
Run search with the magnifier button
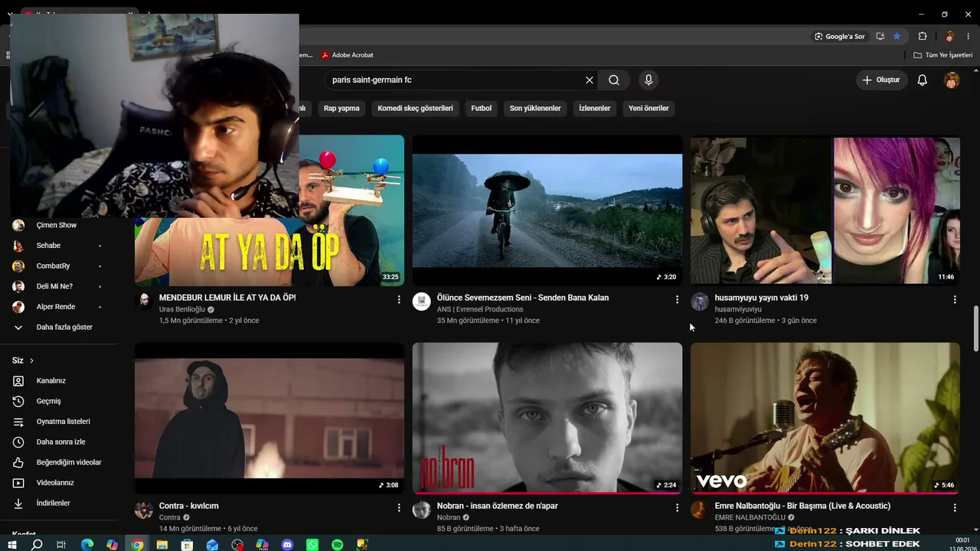pyautogui.click(x=614, y=80)
